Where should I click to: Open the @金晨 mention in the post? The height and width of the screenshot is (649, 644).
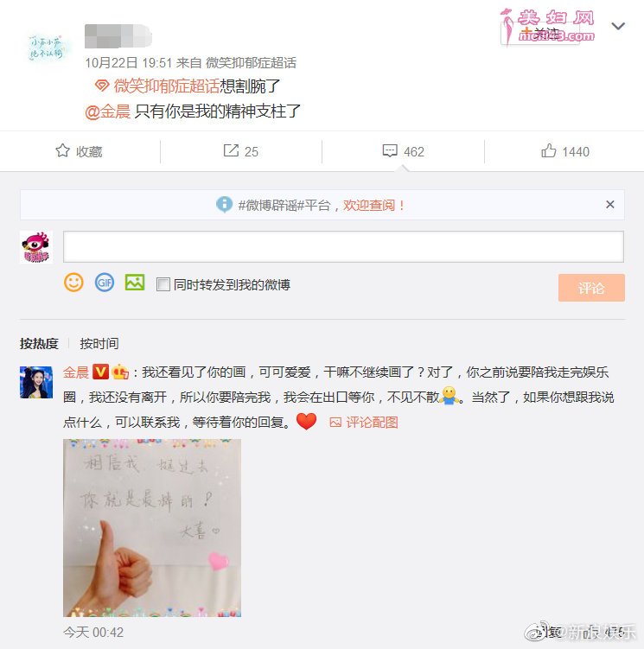coord(108,111)
